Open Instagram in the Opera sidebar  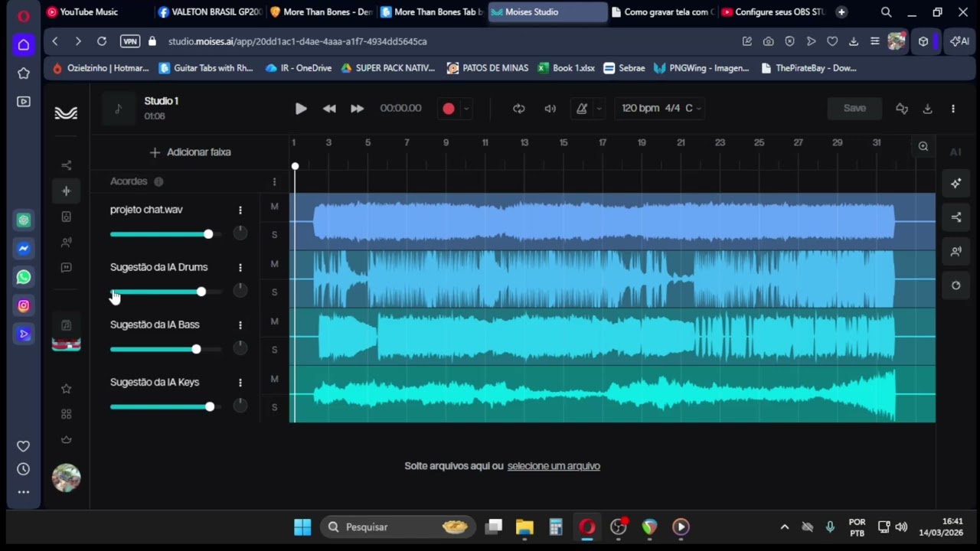[x=24, y=306]
